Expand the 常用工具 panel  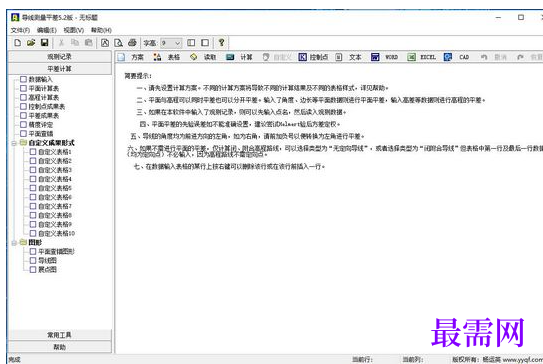tap(60, 335)
